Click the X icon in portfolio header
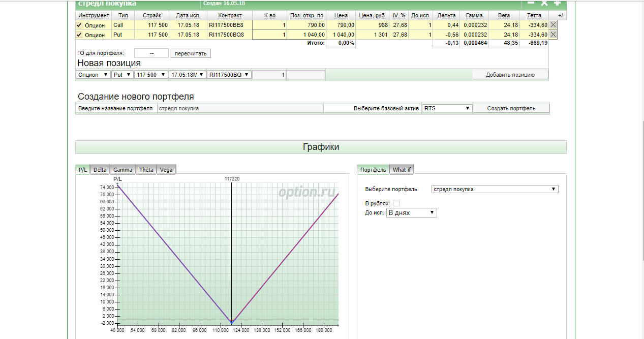 coord(544,3)
